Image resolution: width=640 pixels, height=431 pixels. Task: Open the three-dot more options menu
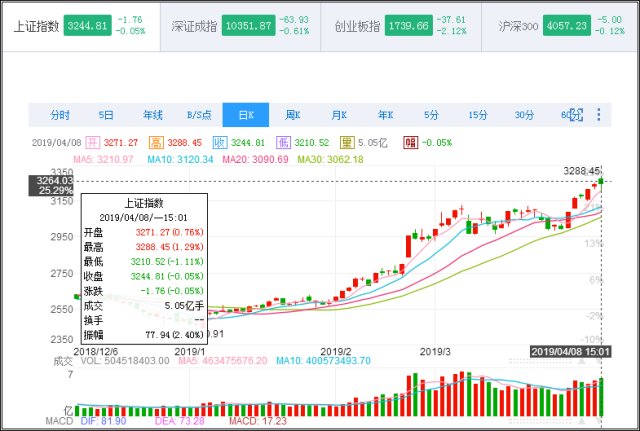599,115
